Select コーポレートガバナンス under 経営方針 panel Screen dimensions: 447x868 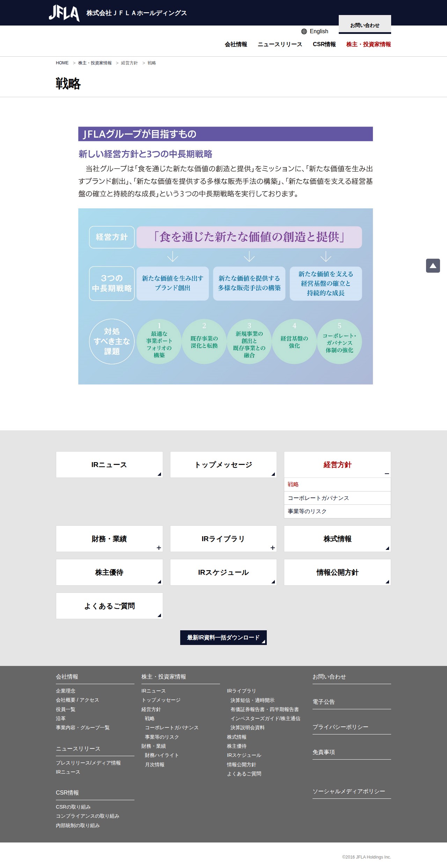coord(337,498)
